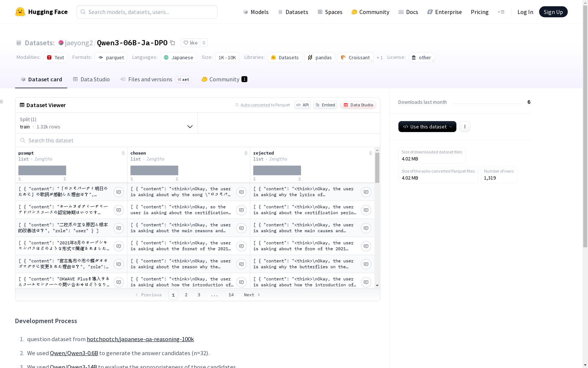
Task: Click the rejected lengths histogram bar
Action: [x=277, y=170]
